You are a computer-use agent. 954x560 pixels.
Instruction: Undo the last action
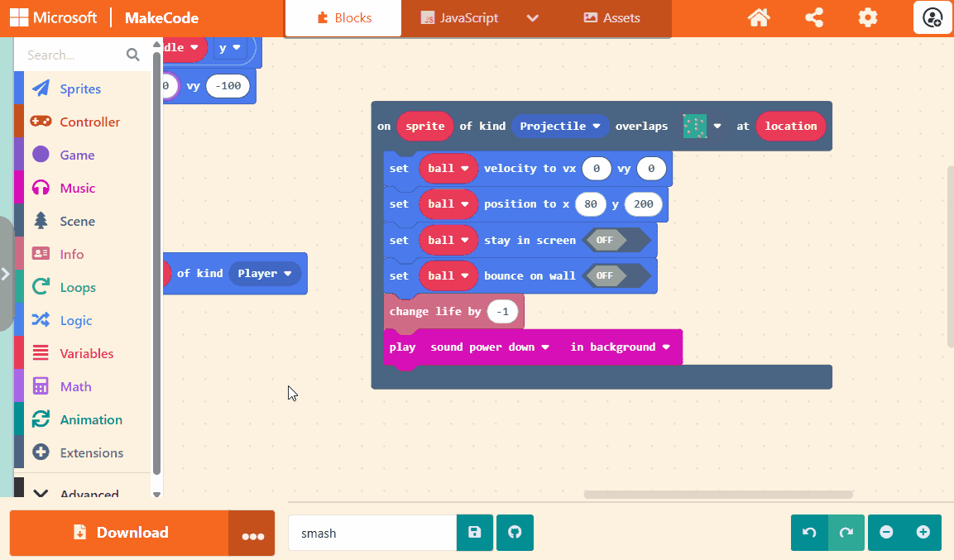click(809, 533)
